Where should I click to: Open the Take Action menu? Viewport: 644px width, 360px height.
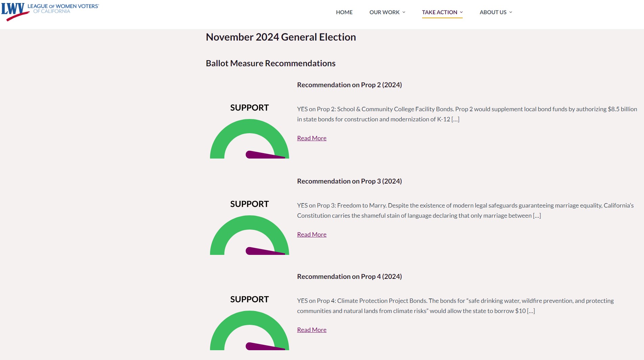point(439,12)
